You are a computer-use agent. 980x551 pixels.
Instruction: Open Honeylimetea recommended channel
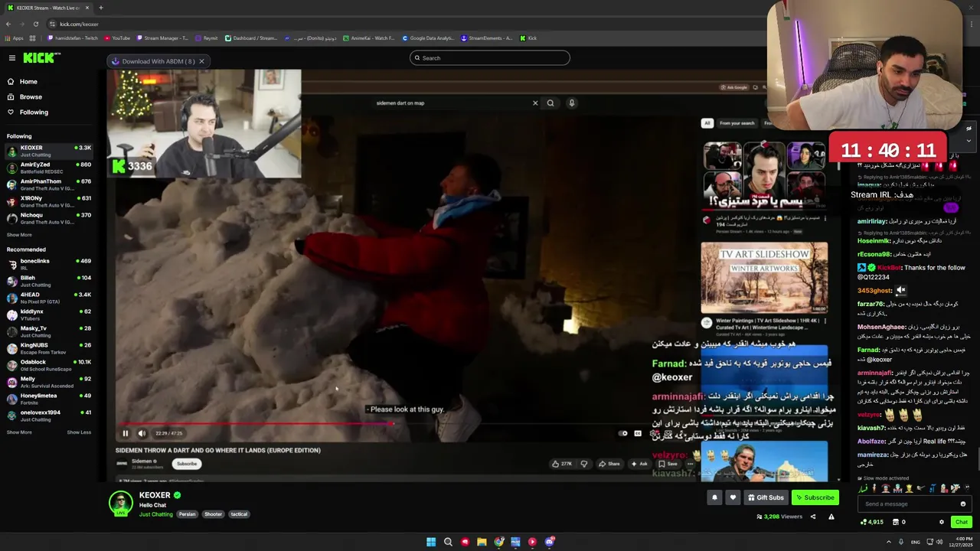(x=49, y=399)
